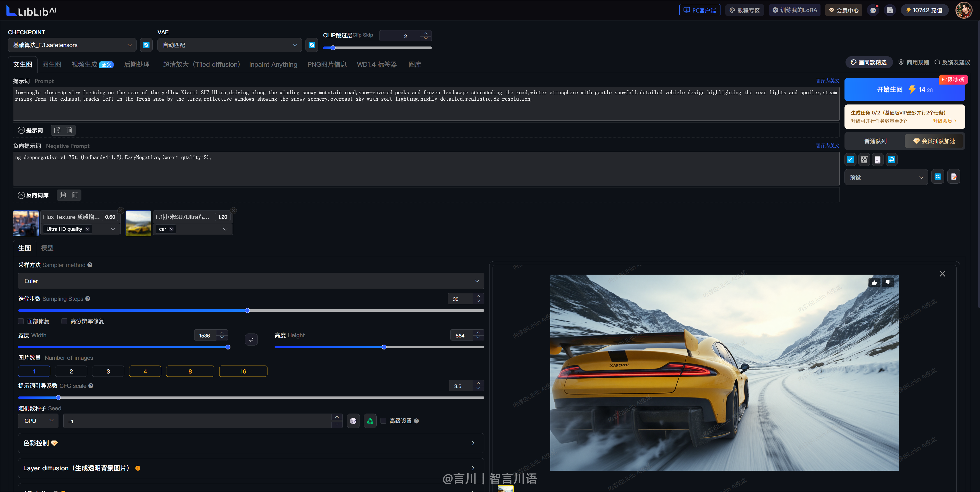Open the PNG图片信息 tab
This screenshot has height=492, width=980.
click(327, 64)
